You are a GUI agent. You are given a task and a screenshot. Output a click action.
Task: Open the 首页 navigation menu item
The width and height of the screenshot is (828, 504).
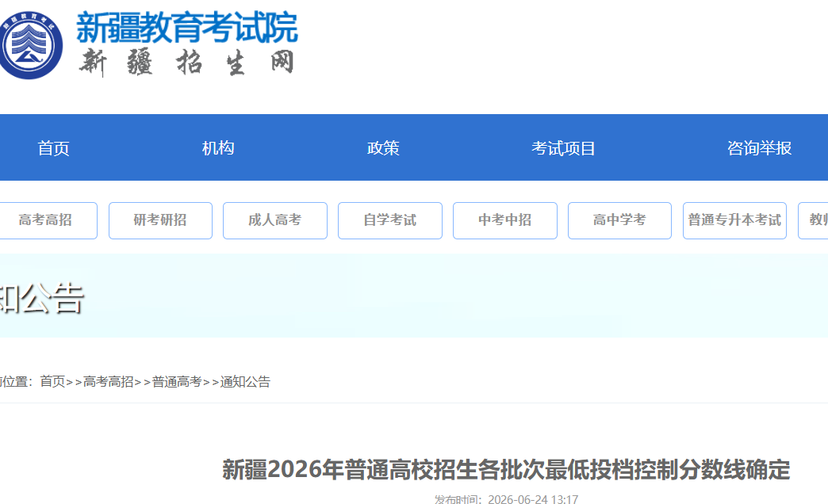(x=53, y=148)
